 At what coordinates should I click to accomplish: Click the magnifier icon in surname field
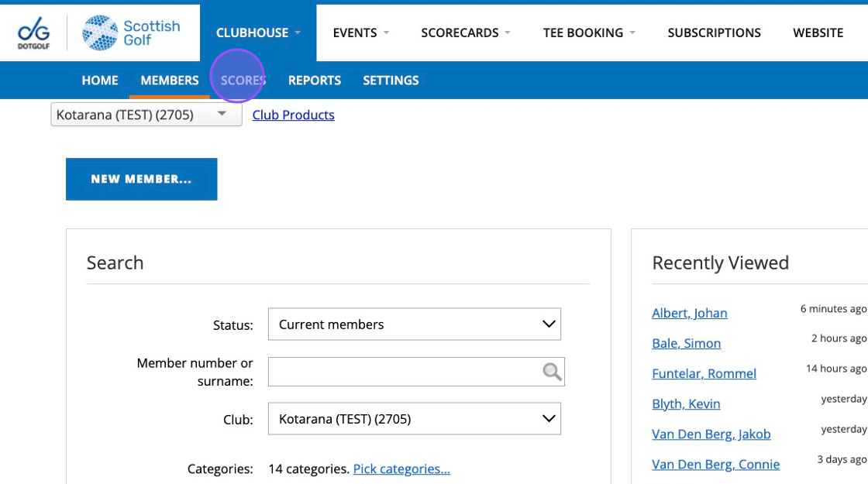point(552,372)
